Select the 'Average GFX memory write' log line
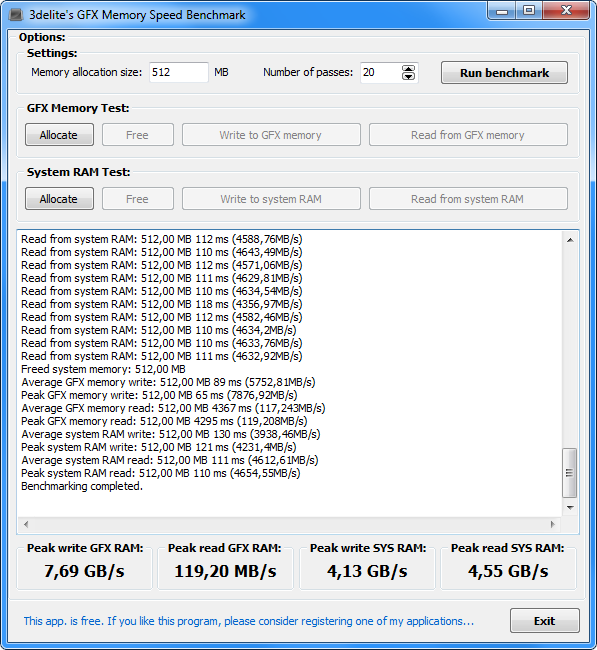597x650 pixels. click(168, 382)
